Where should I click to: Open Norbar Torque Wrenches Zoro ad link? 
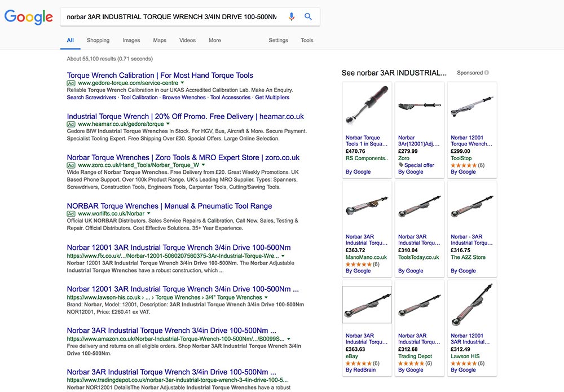click(x=183, y=157)
